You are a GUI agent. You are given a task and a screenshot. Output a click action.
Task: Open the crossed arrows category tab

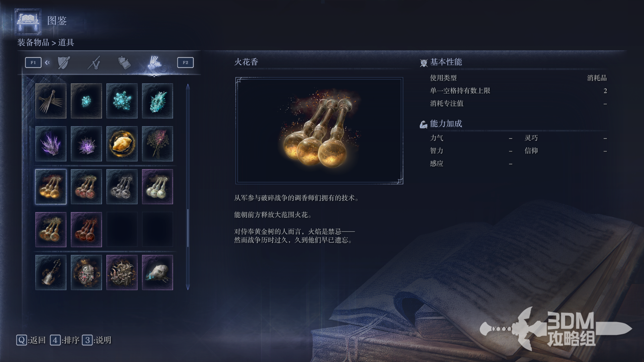coord(94,63)
